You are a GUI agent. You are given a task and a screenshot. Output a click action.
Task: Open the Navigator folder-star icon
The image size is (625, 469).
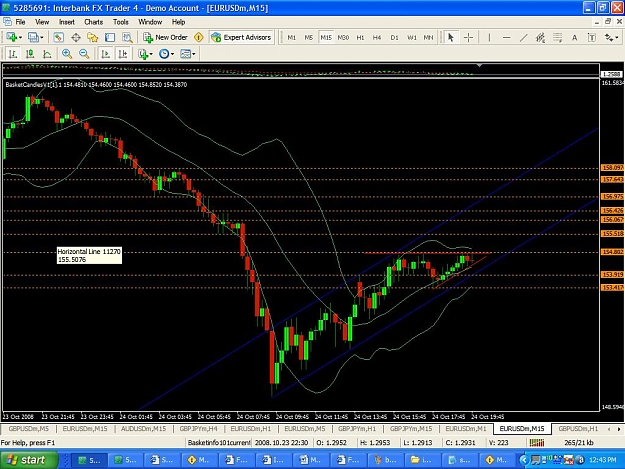[92, 37]
